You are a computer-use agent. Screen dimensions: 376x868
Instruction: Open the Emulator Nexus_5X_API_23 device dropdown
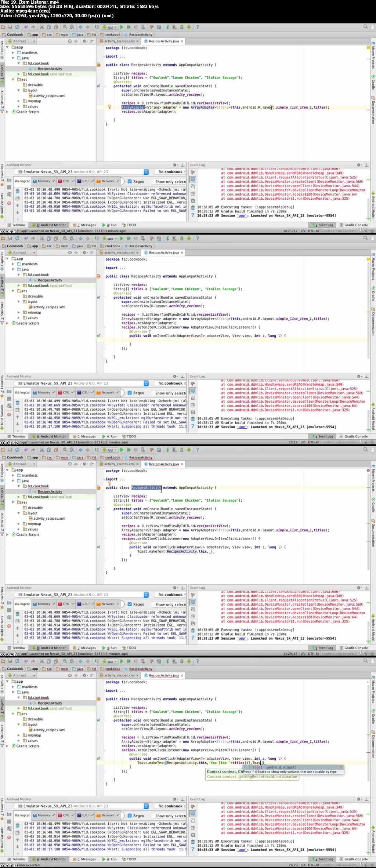(x=82, y=172)
